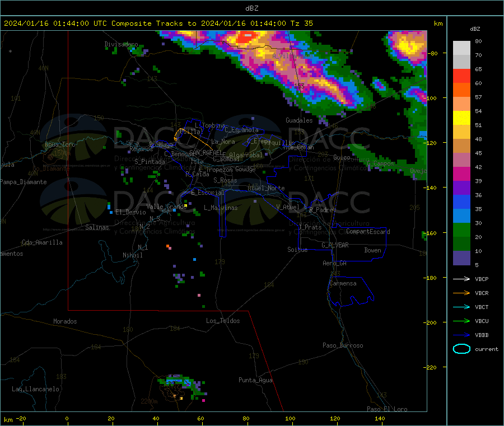504x426 pixels.
Task: Click the cyan 'current' ellipse symbol in the legend
Action: pyautogui.click(x=461, y=349)
